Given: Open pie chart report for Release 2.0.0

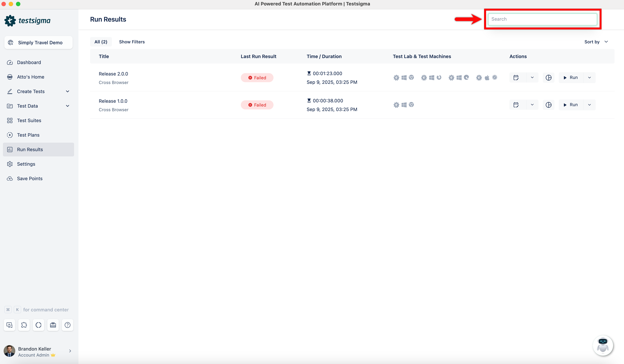Looking at the screenshot, I should tap(548, 78).
